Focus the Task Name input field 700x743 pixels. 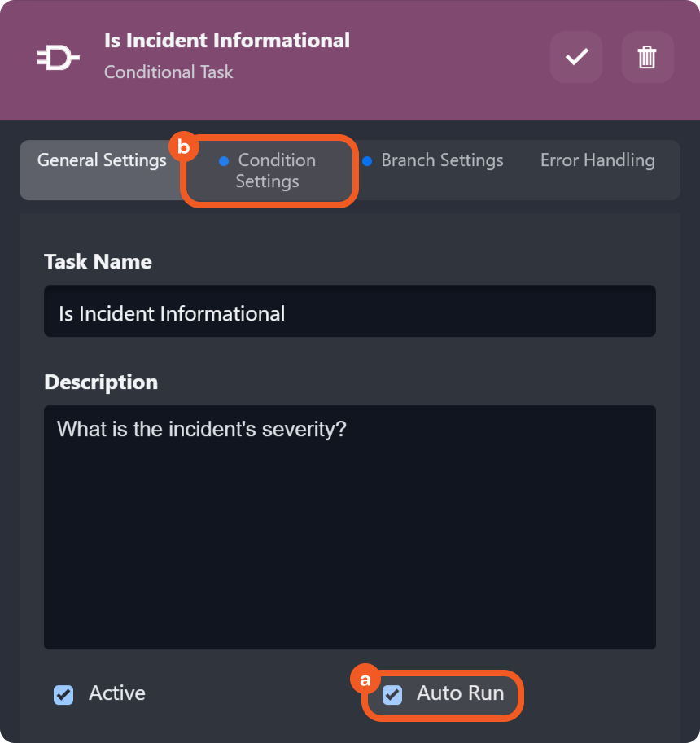pos(350,312)
